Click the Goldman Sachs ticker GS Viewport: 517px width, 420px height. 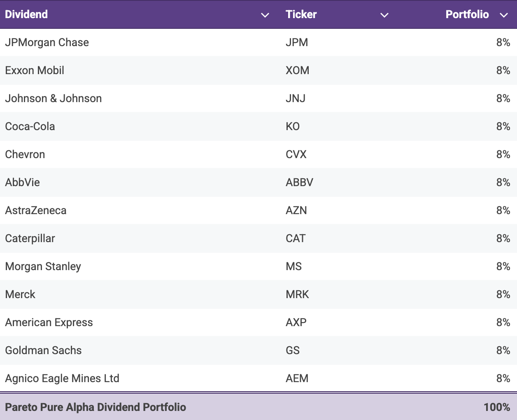click(x=293, y=350)
